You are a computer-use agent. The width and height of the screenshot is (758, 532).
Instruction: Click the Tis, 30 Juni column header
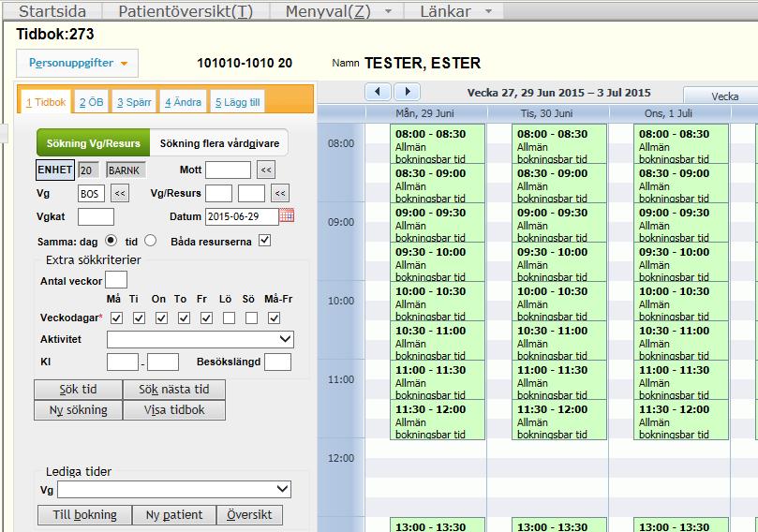[x=547, y=113]
